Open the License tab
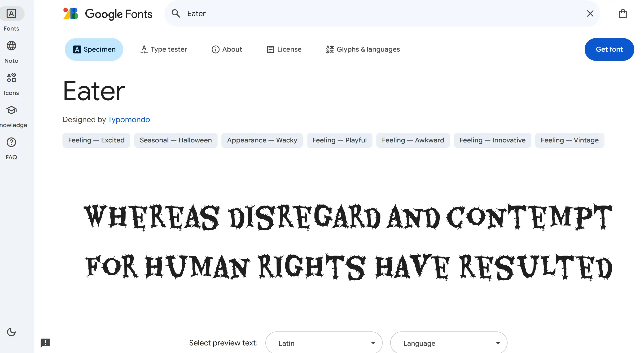Image resolution: width=644 pixels, height=353 pixels. pos(284,49)
